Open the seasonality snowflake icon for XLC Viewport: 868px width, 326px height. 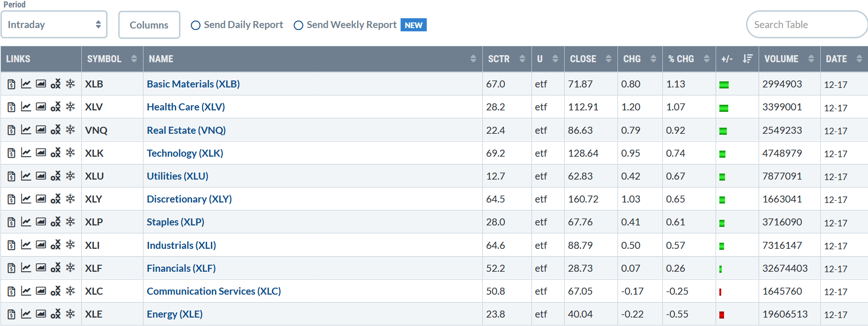[71, 291]
